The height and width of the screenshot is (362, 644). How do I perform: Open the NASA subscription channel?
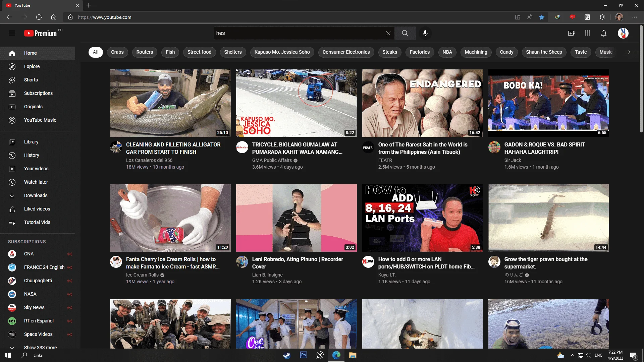[x=38, y=294]
